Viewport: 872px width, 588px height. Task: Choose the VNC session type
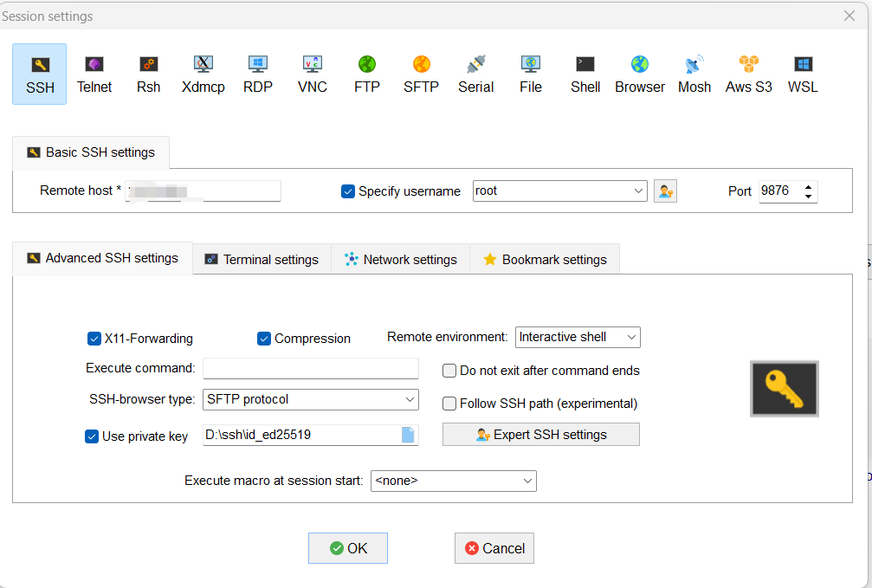(x=312, y=74)
